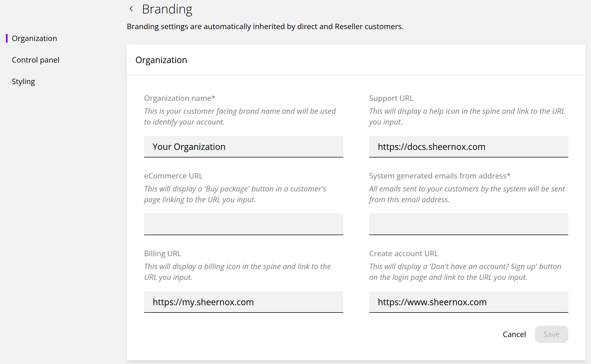Switch to the Control panel section

[36, 60]
